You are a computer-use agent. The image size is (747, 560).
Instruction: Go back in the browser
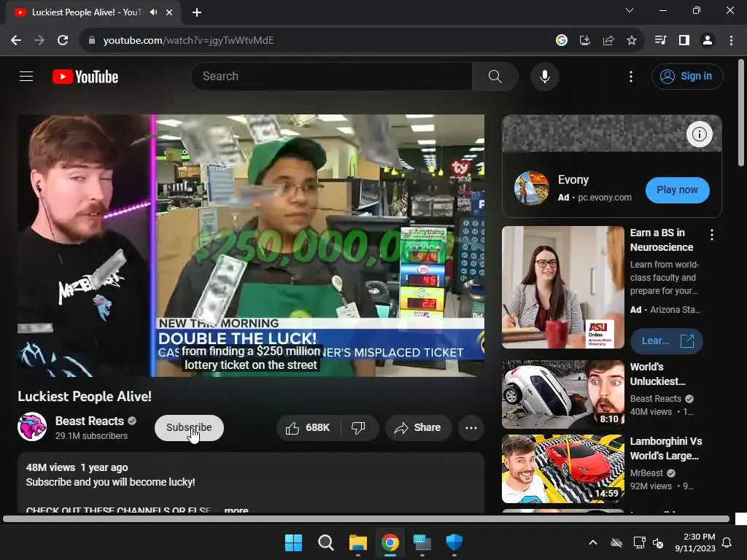click(x=16, y=41)
